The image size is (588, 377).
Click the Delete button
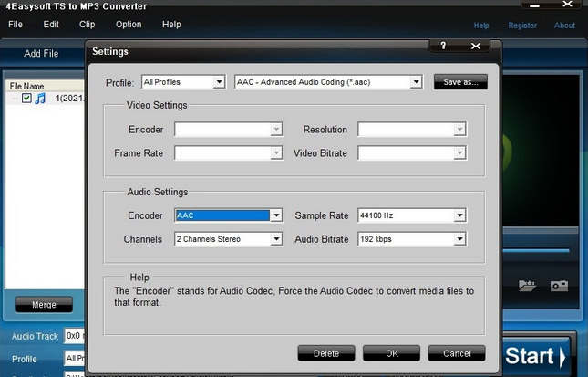click(x=326, y=353)
